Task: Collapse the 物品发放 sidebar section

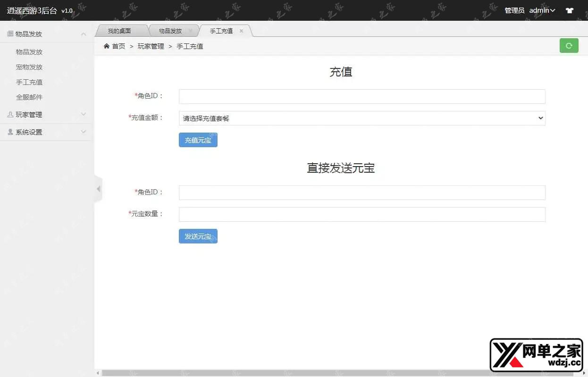Action: coord(83,33)
